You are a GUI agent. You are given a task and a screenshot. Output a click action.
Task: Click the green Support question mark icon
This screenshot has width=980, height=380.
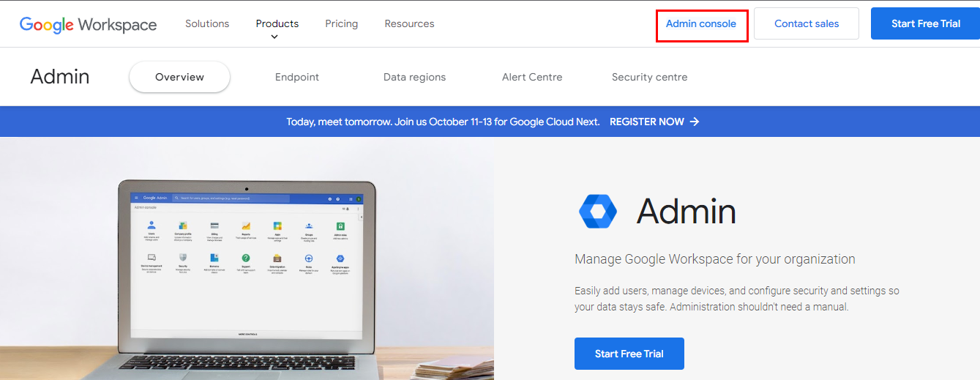point(246,258)
